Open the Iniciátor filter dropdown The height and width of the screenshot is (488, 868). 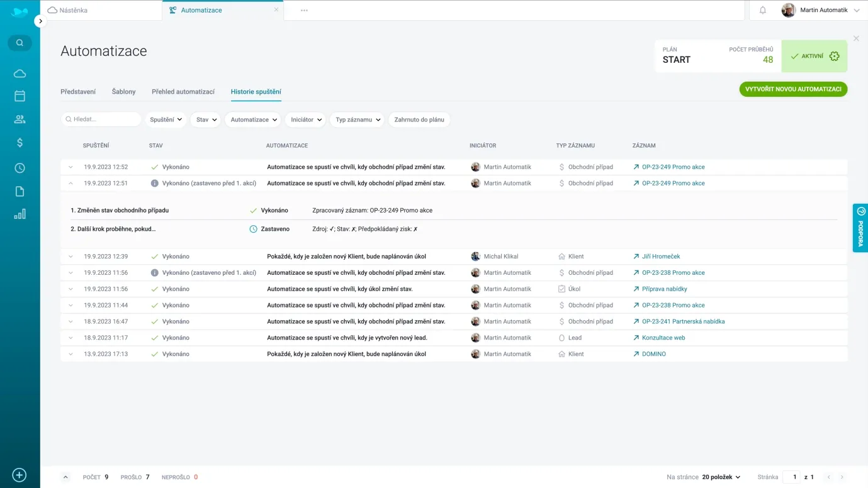[305, 119]
